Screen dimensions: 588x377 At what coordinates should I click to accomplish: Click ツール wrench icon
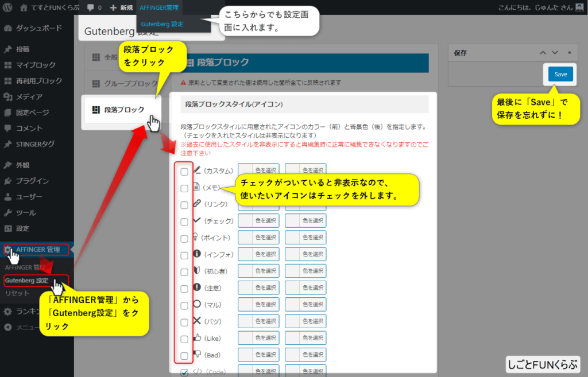coord(8,213)
